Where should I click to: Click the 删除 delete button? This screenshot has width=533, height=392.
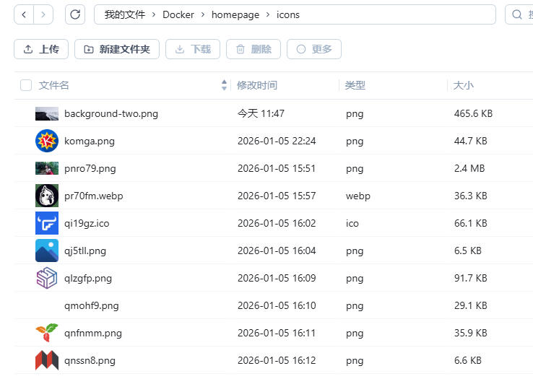[x=253, y=49]
